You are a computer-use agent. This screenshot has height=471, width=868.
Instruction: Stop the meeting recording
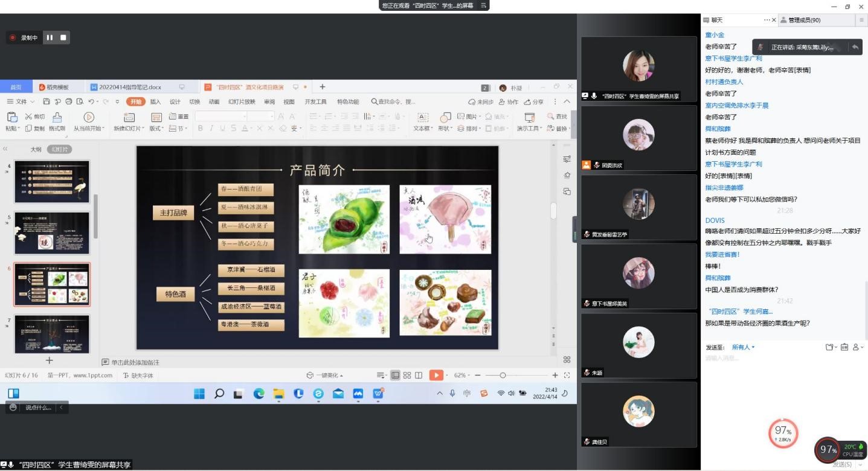pos(63,37)
